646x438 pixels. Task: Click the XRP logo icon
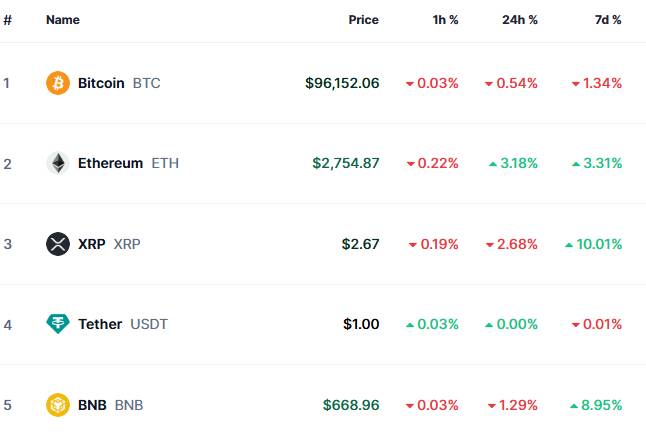pos(58,244)
